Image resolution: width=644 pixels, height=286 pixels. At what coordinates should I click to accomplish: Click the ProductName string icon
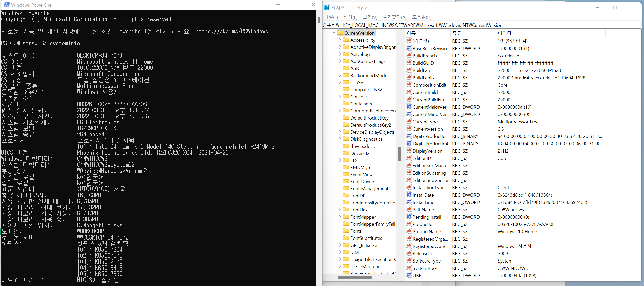409,231
